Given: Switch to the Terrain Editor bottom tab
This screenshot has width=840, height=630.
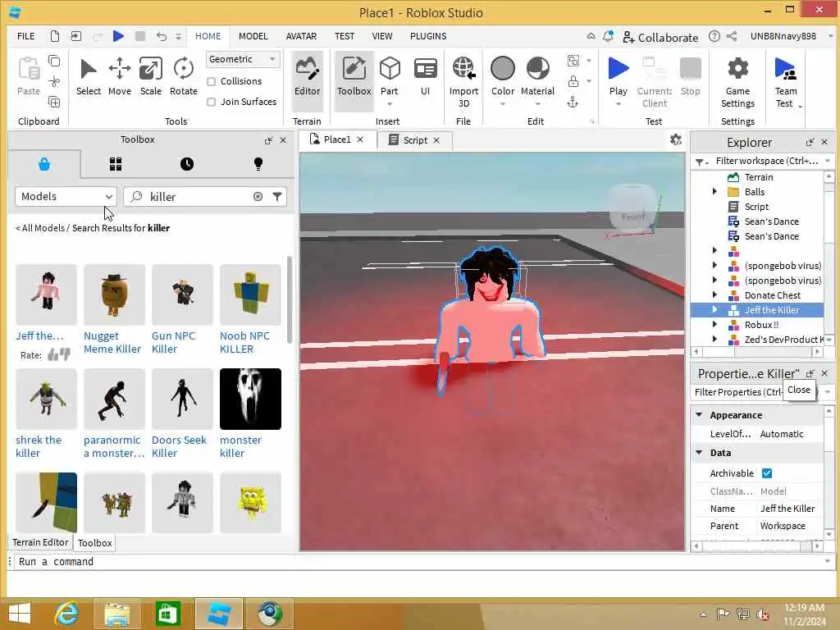Looking at the screenshot, I should point(40,542).
